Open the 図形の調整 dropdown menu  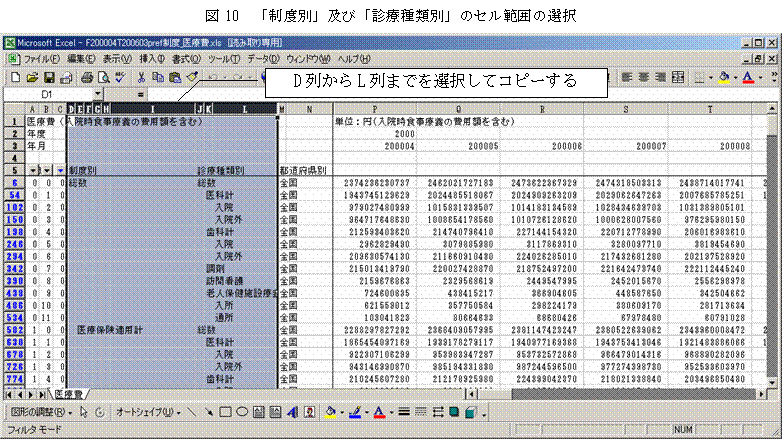tap(40, 411)
